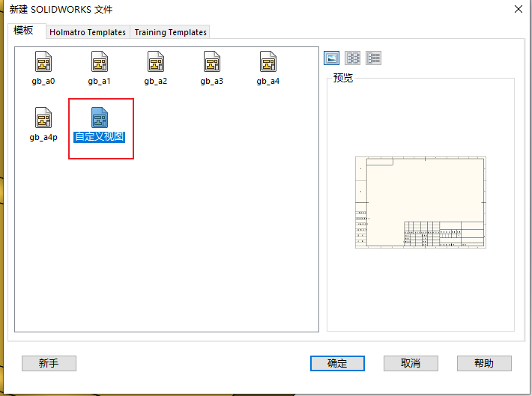Image resolution: width=532 pixels, height=396 pixels.
Task: Switch to large icons view
Action: 332,58
